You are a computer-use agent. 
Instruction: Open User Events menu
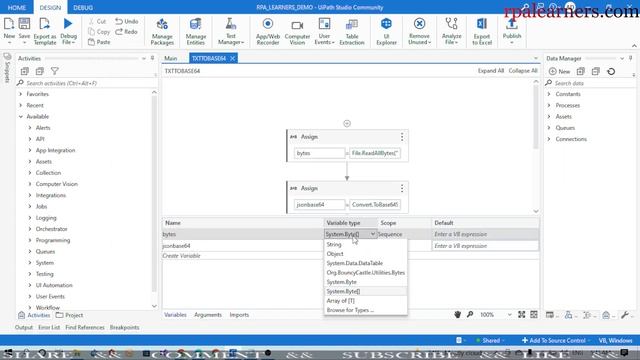coord(324,31)
